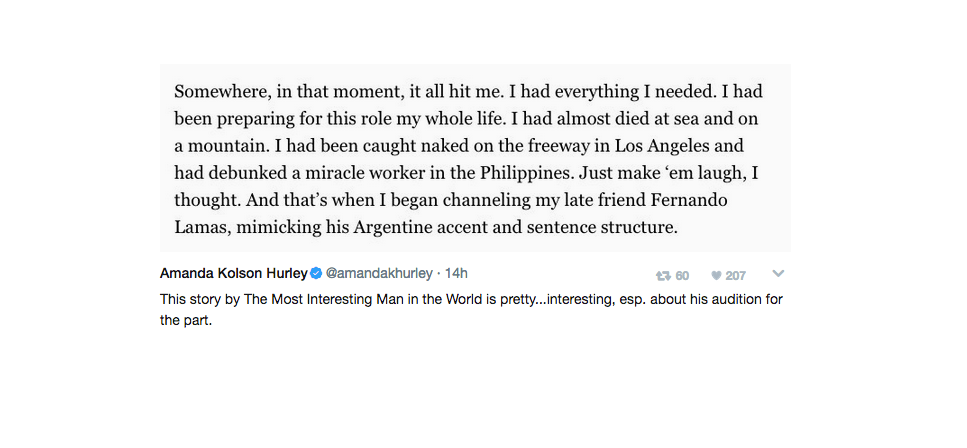Open the quoted article excerpt image
967x448 pixels.
click(475, 157)
